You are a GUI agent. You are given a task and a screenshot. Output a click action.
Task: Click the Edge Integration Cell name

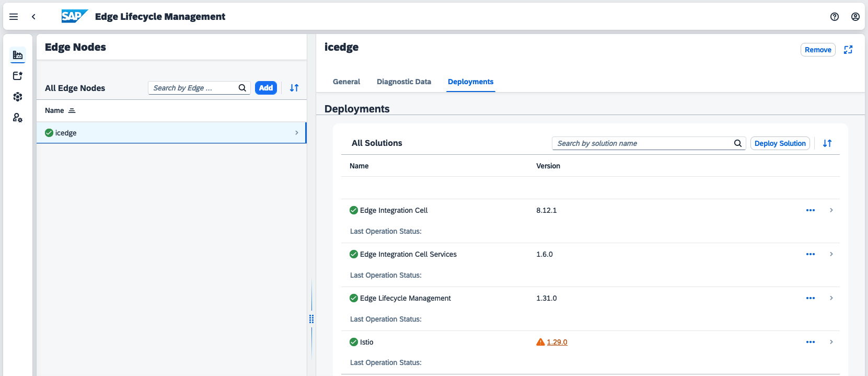coord(394,210)
